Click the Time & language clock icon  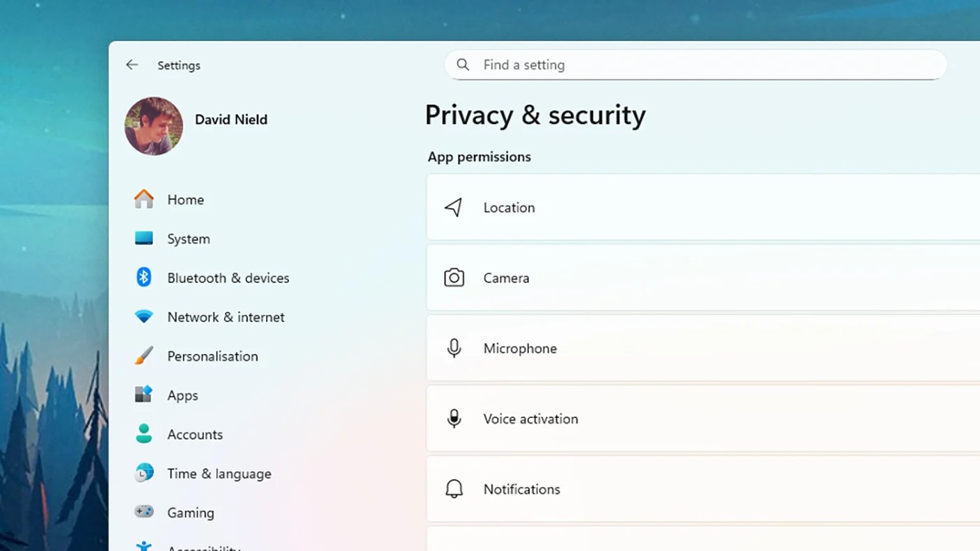coord(143,473)
